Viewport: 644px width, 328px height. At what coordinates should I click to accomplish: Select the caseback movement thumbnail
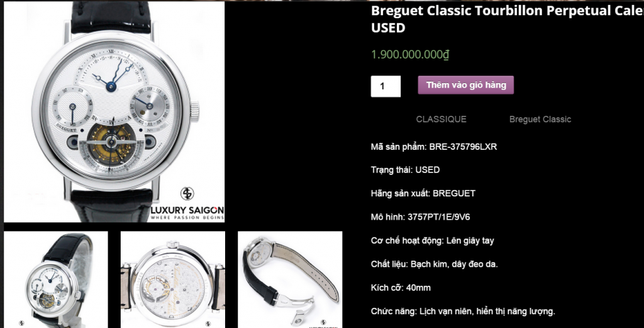(x=173, y=280)
